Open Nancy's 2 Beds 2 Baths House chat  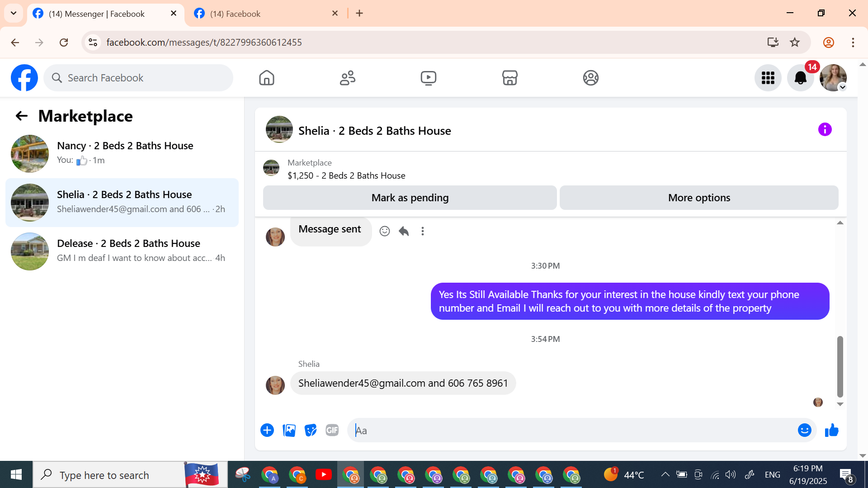[122, 154]
